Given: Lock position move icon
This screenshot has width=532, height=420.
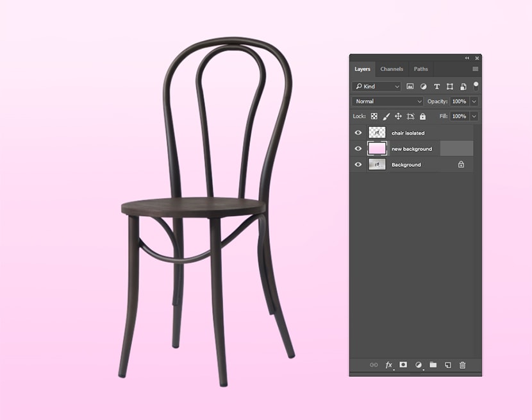Looking at the screenshot, I should pyautogui.click(x=398, y=116).
